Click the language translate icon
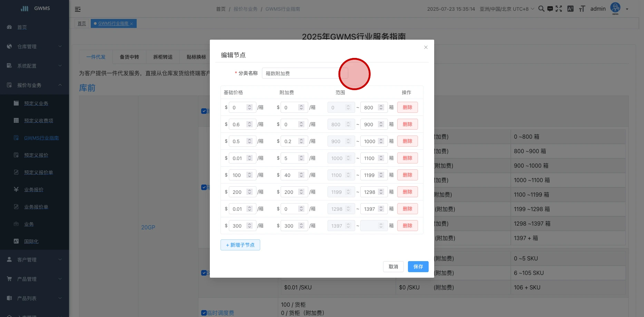The image size is (644, 317). tap(570, 9)
